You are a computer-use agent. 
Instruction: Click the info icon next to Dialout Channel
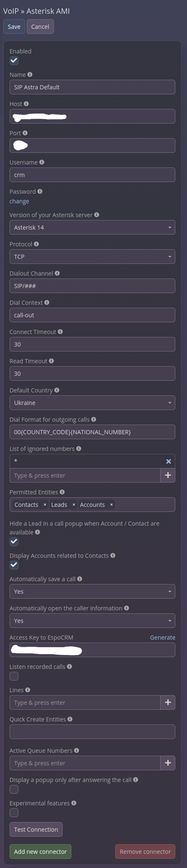tap(57, 273)
